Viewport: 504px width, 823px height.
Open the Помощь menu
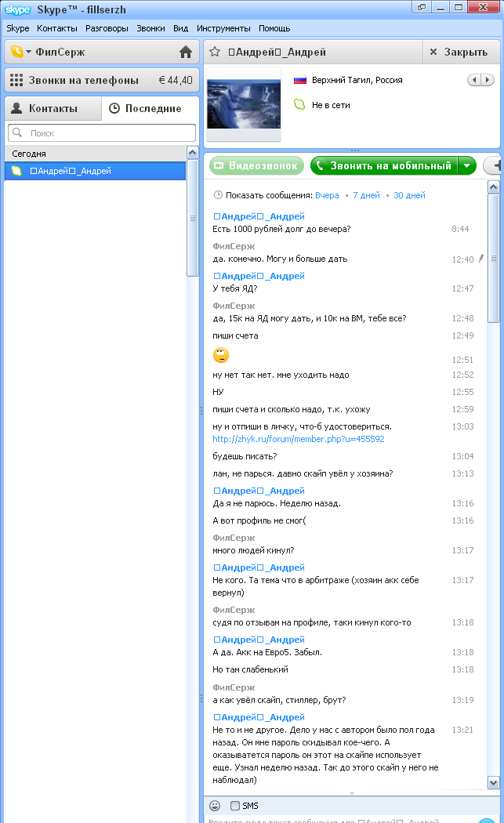[274, 28]
